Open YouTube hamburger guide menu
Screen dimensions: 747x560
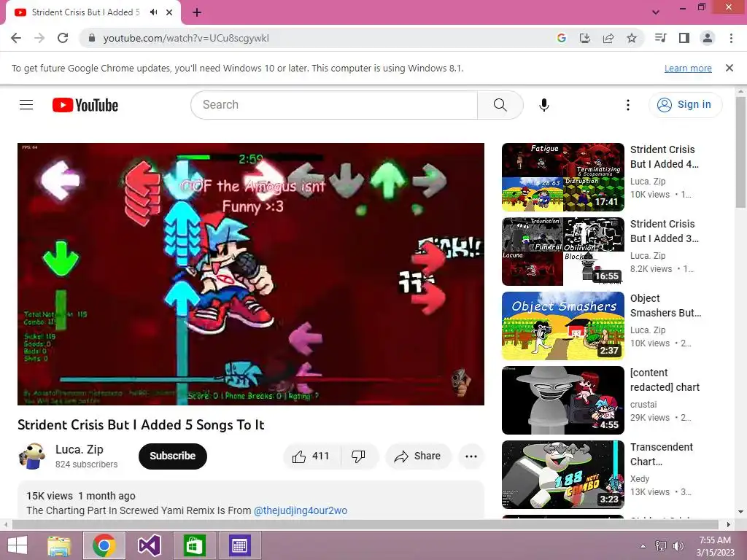pos(26,105)
